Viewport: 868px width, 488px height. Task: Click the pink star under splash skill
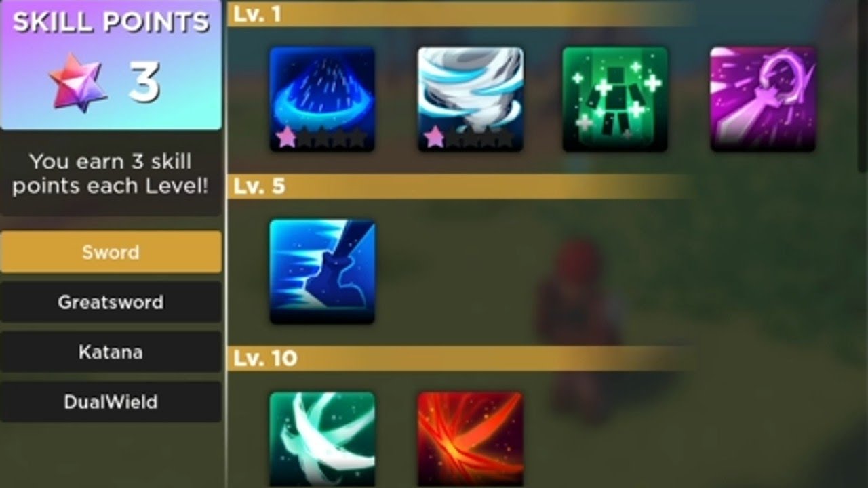[285, 138]
